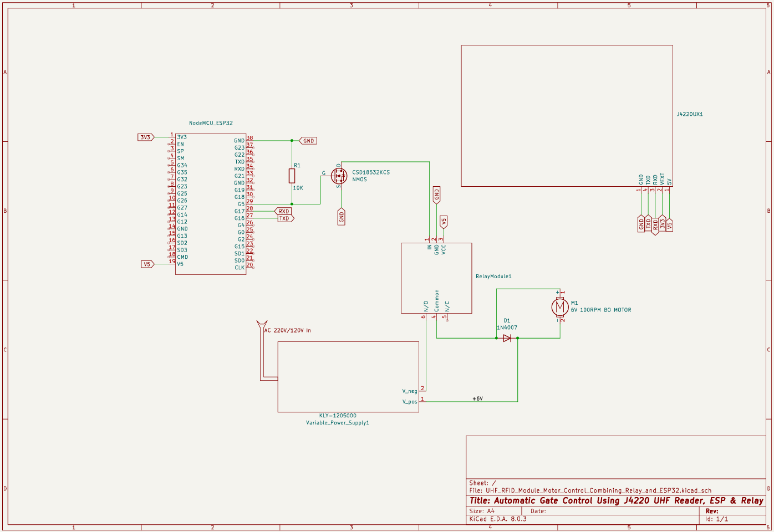Click the GND label above relay pin 2
The image size is (774, 532).
click(x=436, y=195)
